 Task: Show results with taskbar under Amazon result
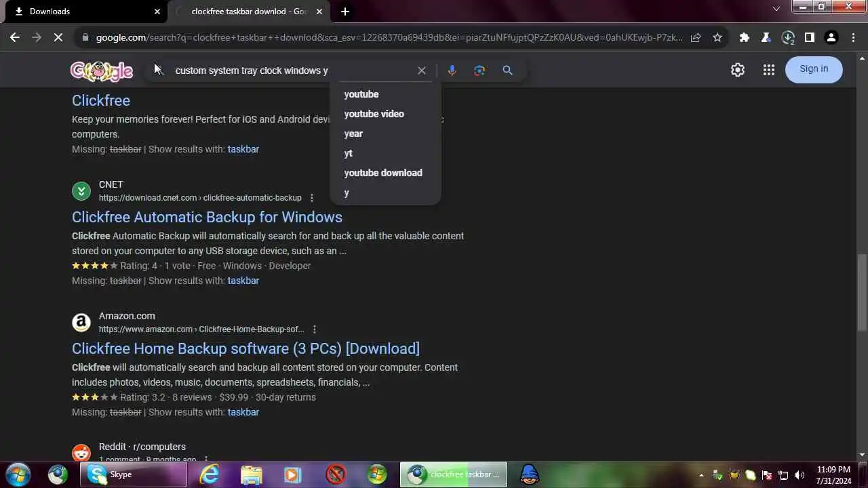(x=243, y=412)
